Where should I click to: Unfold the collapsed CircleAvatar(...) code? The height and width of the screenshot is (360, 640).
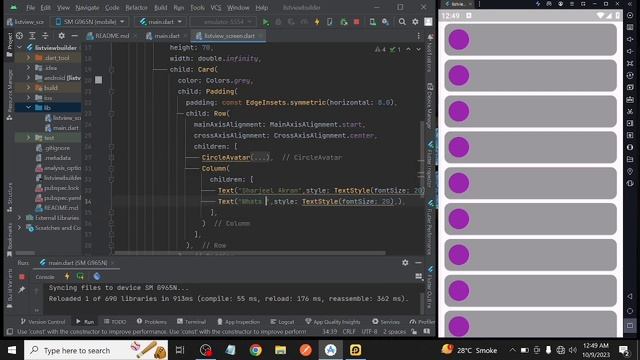tap(260, 157)
